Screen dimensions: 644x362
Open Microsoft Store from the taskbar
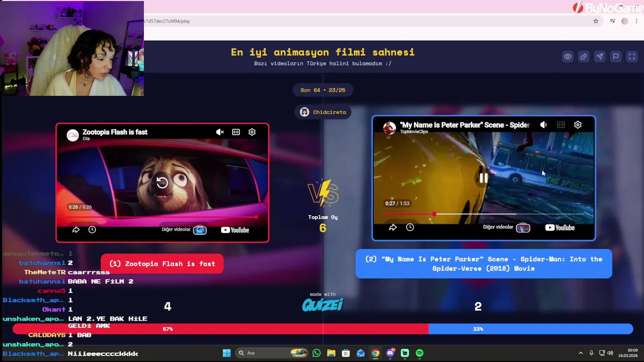click(346, 353)
